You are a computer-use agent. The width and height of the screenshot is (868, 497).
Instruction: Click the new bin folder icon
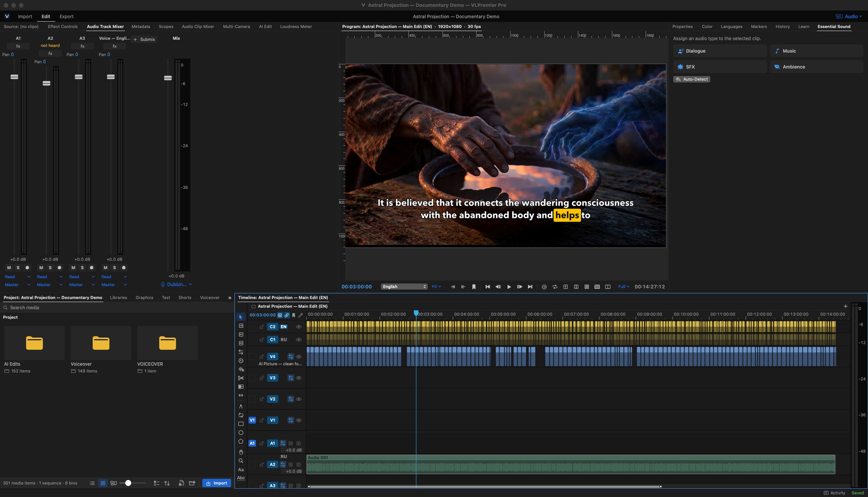coord(192,483)
